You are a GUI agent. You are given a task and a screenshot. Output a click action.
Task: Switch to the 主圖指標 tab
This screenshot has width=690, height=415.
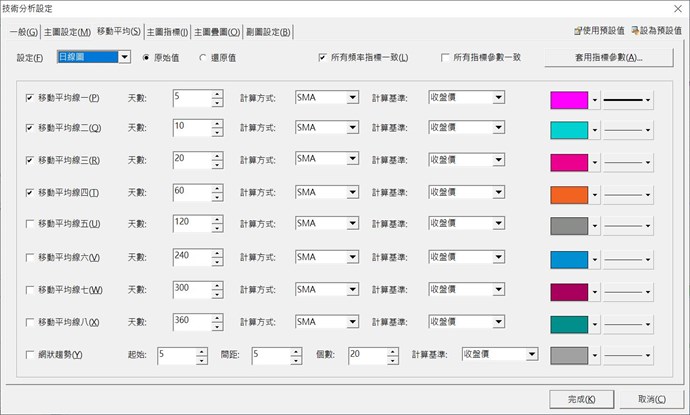click(168, 33)
